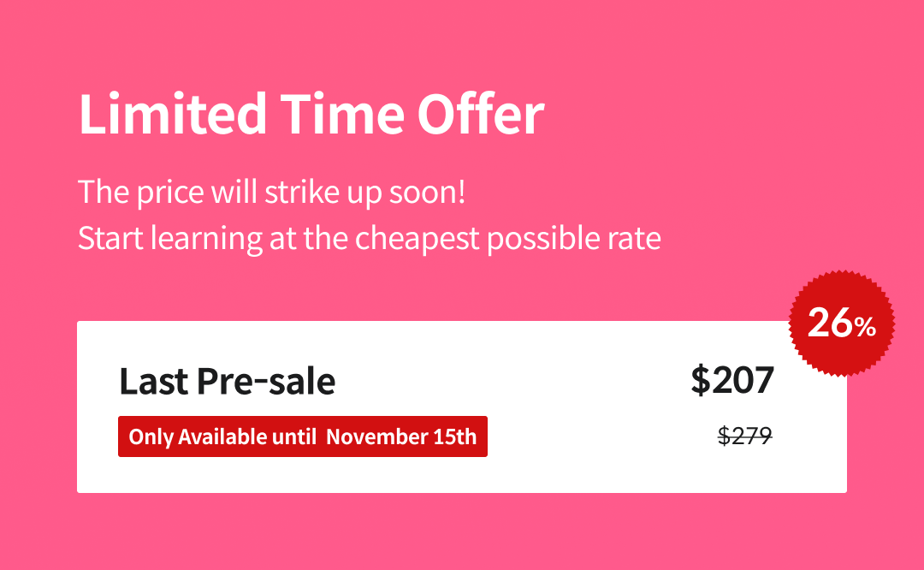Click the word 'cheapest' in the subtitle

tap(418, 239)
